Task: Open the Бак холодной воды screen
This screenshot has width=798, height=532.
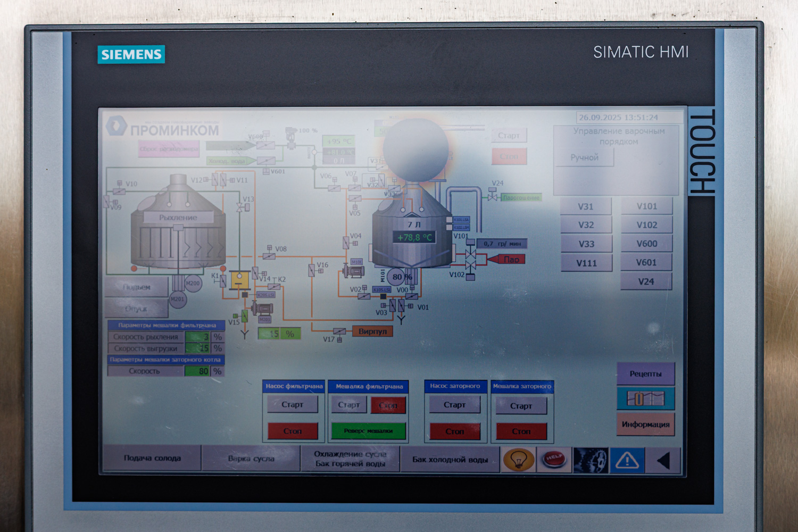Action: pos(450,460)
